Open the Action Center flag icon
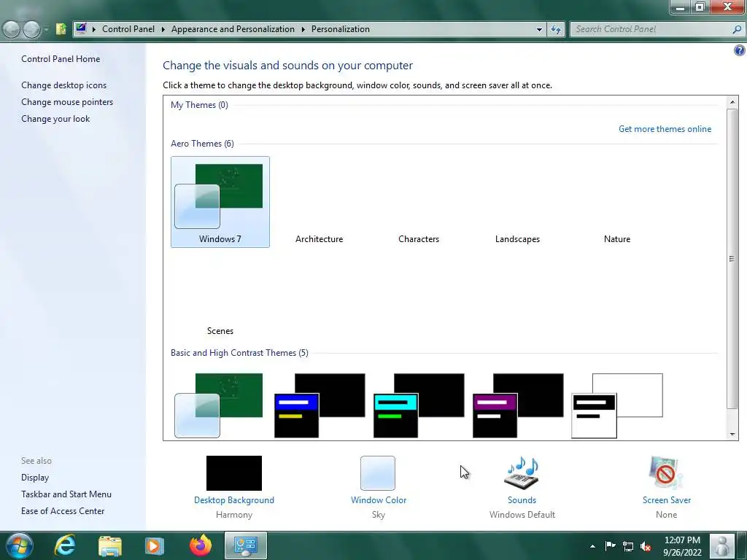This screenshot has width=747, height=560. point(611,545)
